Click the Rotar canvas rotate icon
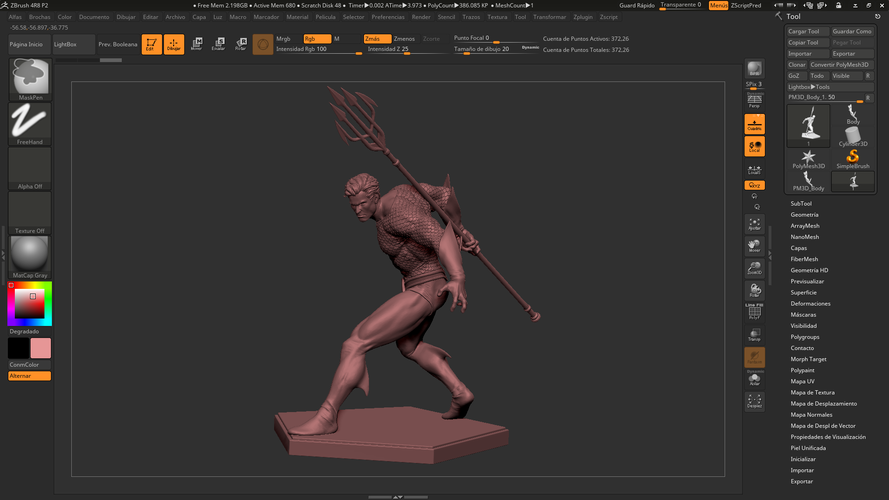Viewport: 889px width, 500px height. pyautogui.click(x=755, y=291)
